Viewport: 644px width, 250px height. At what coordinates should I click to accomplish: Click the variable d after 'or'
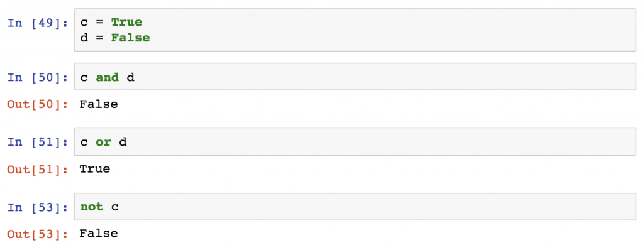click(123, 142)
